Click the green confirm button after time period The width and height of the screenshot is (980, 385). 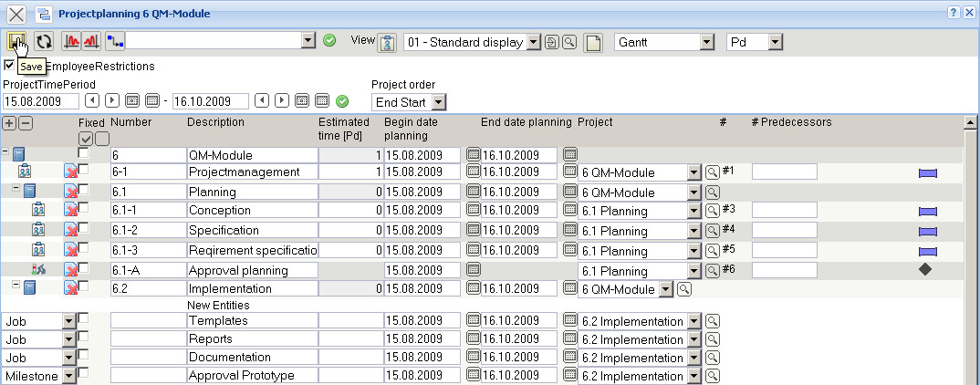point(343,100)
